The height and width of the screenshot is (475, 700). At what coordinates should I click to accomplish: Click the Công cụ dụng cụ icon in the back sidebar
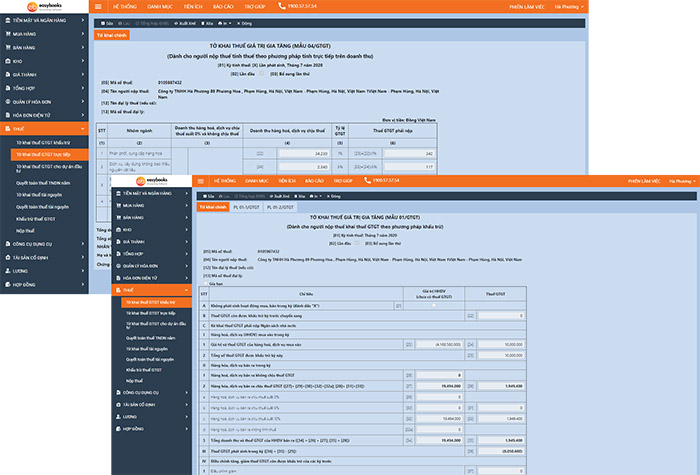pos(8,244)
